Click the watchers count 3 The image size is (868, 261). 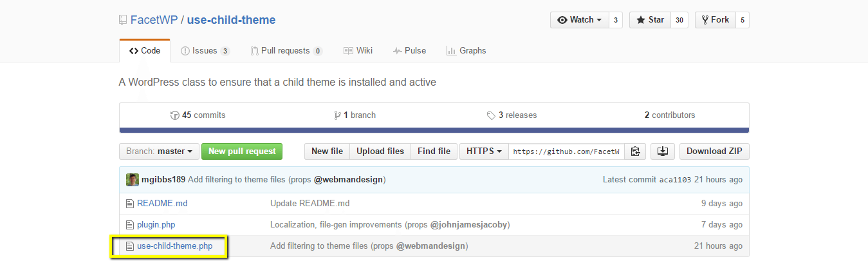(615, 20)
